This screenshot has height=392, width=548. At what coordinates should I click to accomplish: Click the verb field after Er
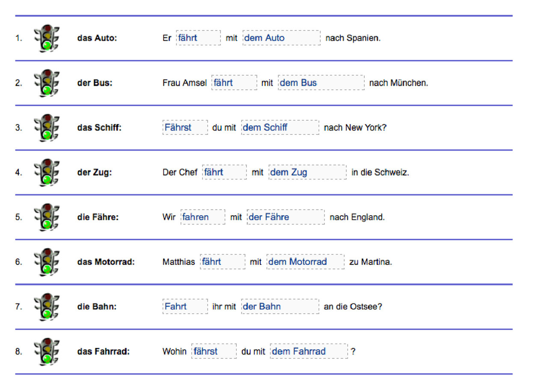click(x=199, y=38)
